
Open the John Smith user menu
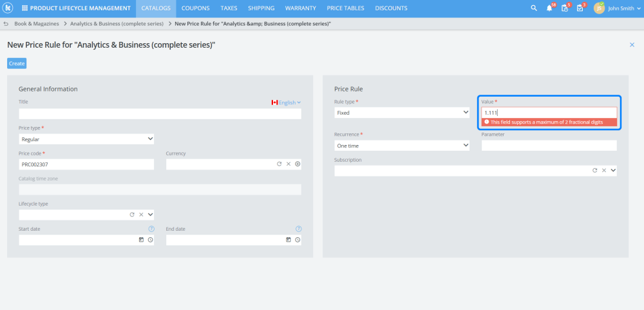pos(624,8)
